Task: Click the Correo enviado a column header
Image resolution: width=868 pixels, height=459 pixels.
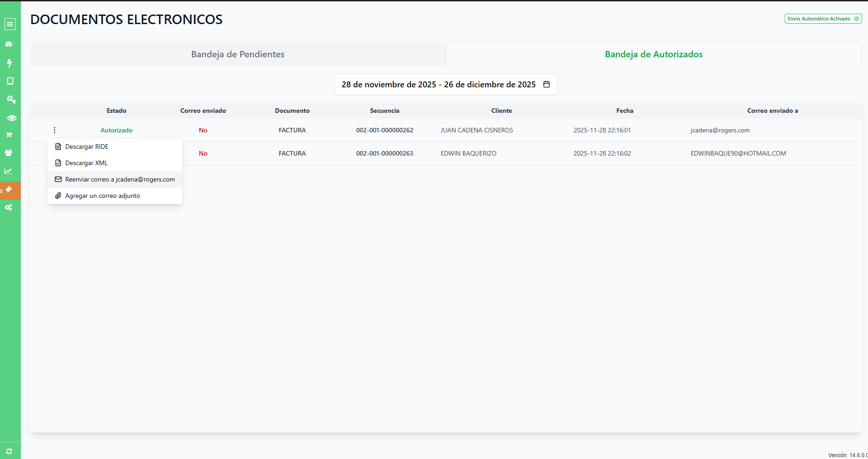Action: (x=773, y=111)
